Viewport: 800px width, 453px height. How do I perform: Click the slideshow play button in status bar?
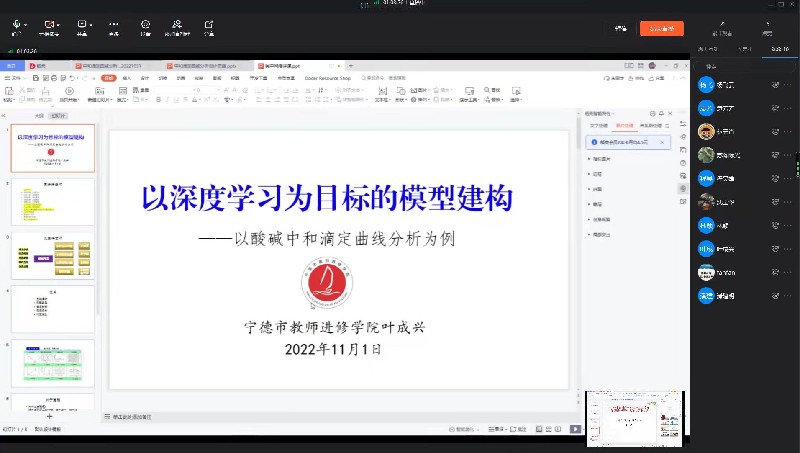pos(575,429)
